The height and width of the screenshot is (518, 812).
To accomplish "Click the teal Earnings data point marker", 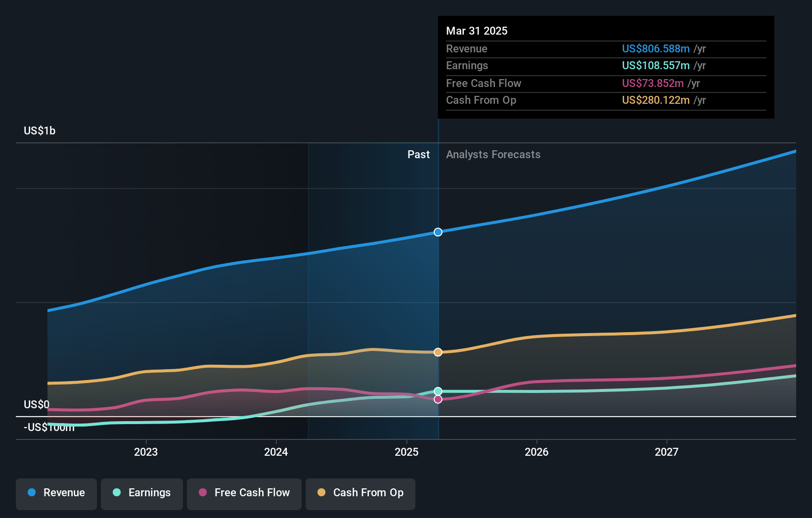I will pyautogui.click(x=438, y=391).
